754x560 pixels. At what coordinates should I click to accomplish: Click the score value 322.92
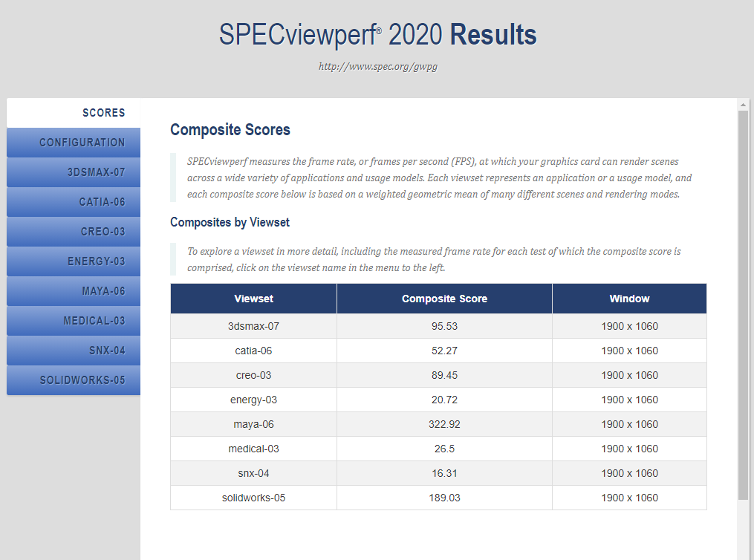tap(444, 424)
